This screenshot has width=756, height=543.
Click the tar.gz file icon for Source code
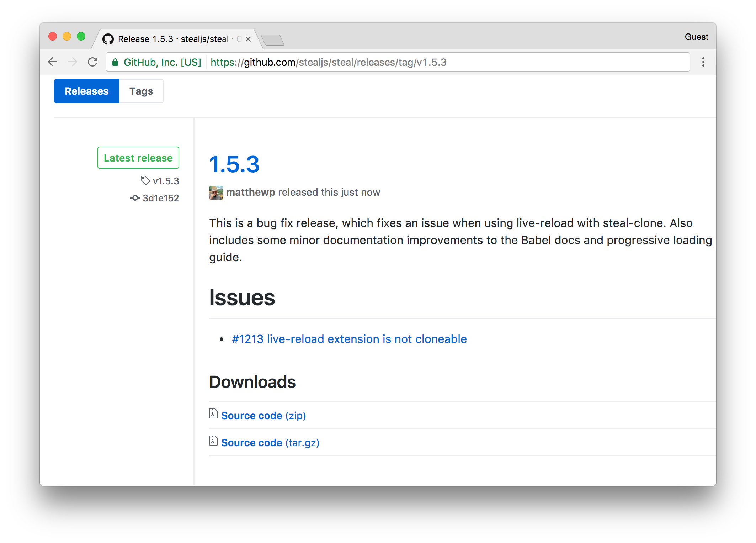[213, 441]
